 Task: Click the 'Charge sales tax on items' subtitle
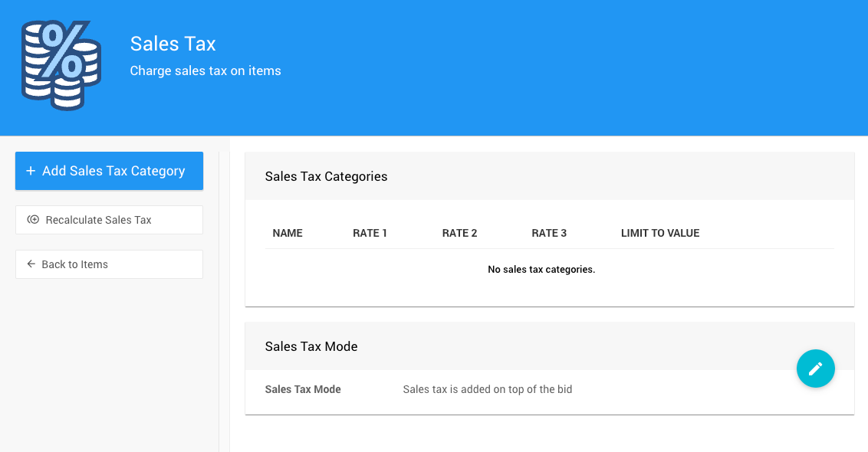(x=205, y=70)
